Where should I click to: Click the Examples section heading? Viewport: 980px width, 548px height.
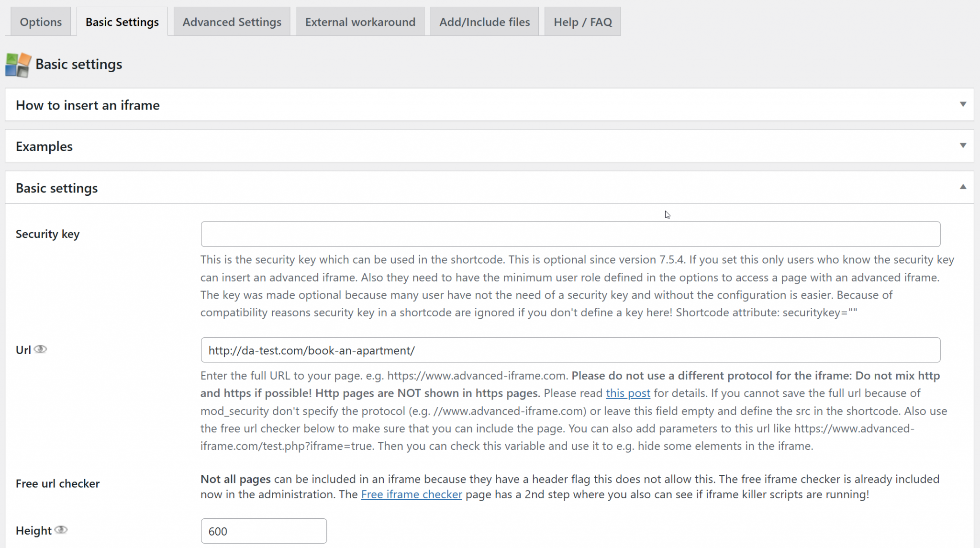coord(44,146)
